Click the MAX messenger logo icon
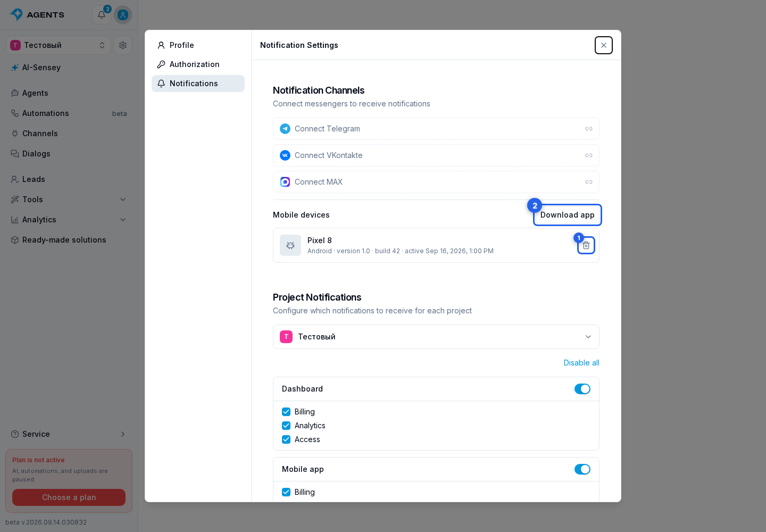The image size is (766, 532). (x=285, y=182)
